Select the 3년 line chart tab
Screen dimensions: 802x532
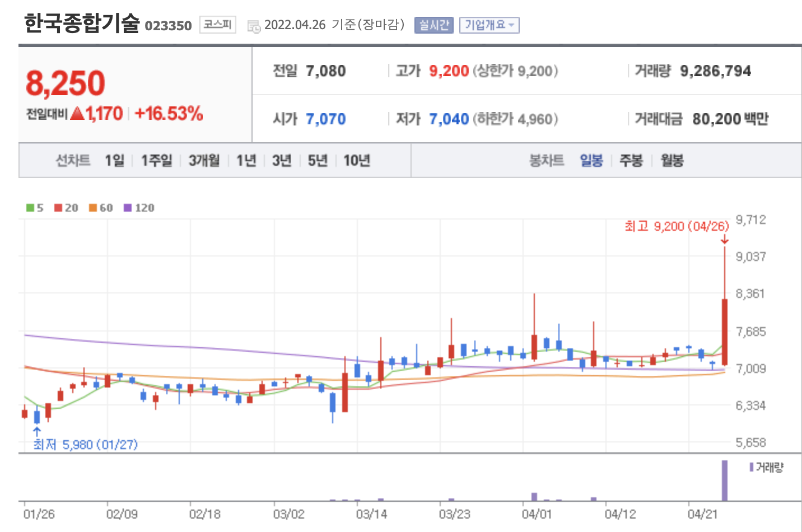282,161
